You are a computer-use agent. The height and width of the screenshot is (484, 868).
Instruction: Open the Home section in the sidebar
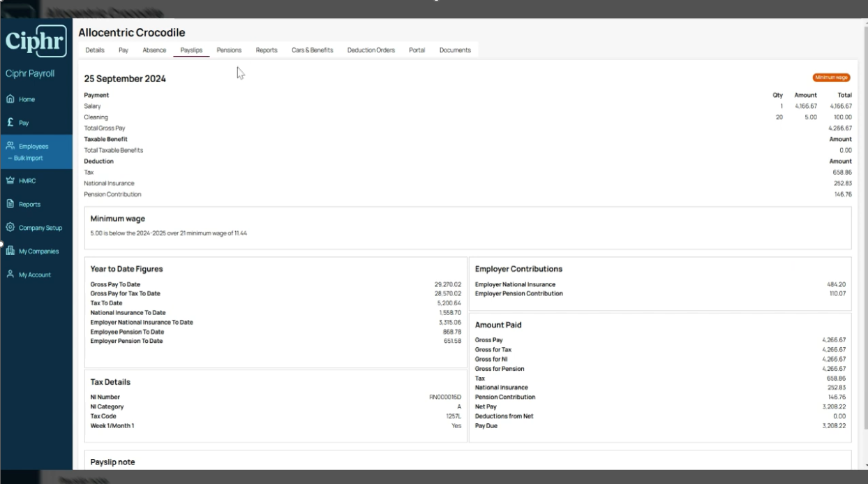point(10,99)
